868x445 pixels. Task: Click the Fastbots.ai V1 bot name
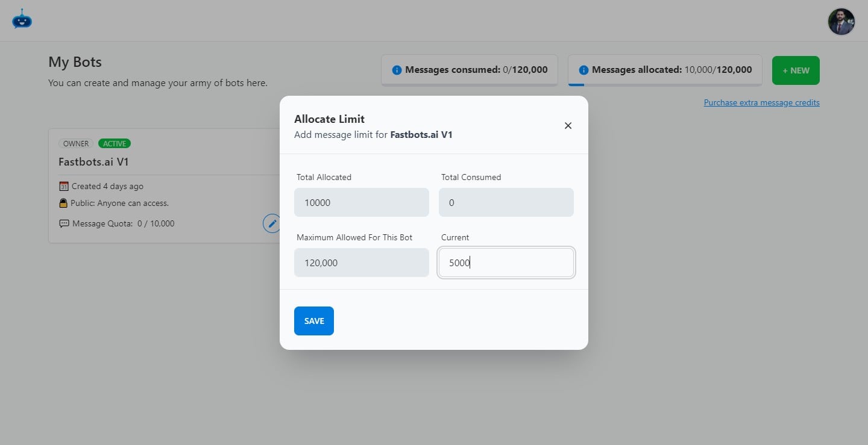(x=93, y=162)
